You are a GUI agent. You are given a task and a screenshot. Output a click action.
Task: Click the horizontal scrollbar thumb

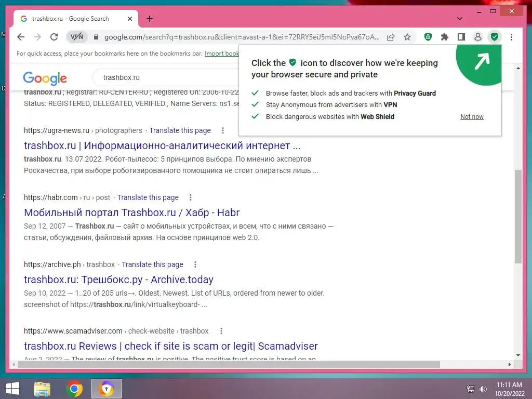click(229, 364)
